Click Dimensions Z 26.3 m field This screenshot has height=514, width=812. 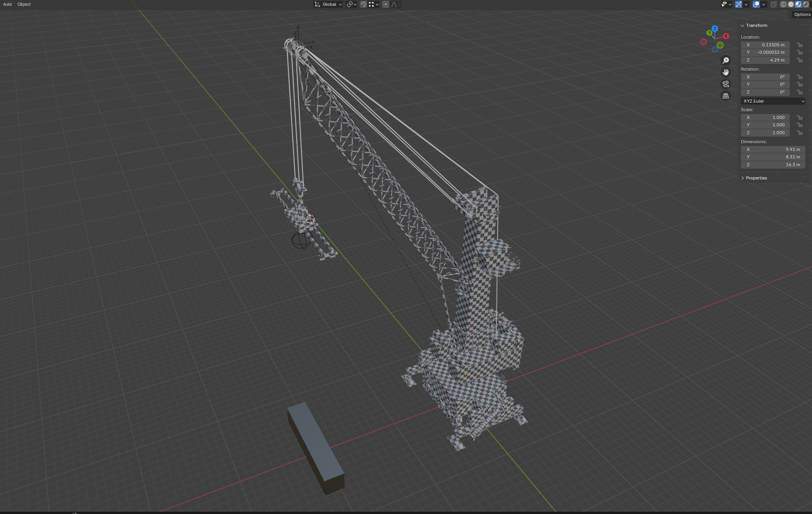pyautogui.click(x=773, y=165)
